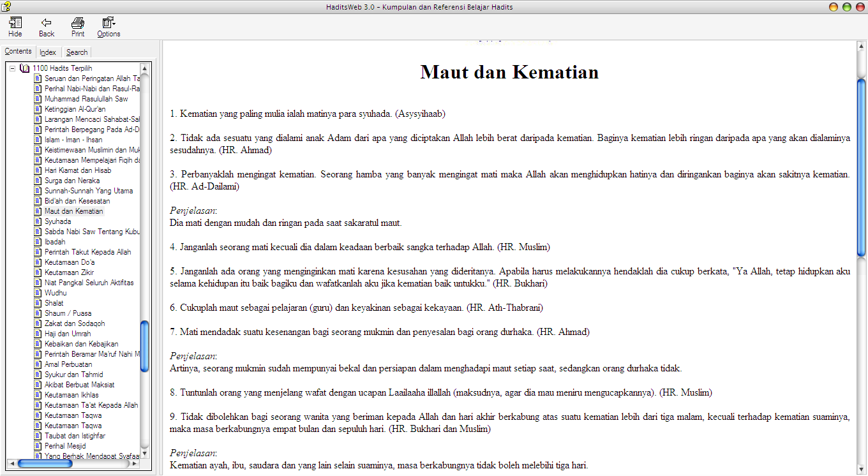Open topic Kebaikan dan Kebajikan

tap(82, 344)
